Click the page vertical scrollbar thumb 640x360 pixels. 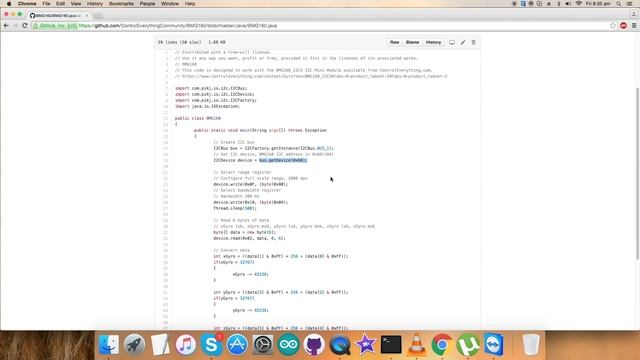637,173
